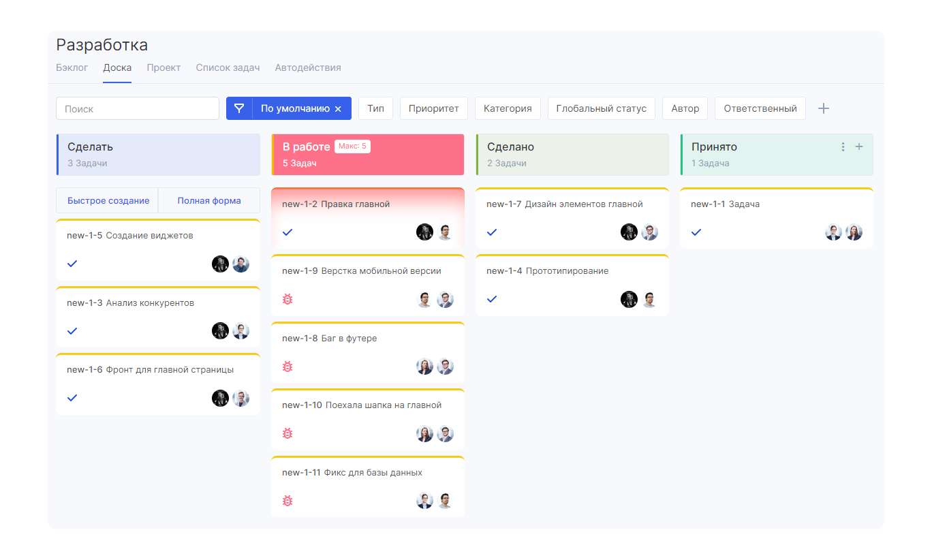This screenshot has height=560, width=932.
Task: Open the 'Глобальный статус' filter dropdown
Action: tap(601, 108)
